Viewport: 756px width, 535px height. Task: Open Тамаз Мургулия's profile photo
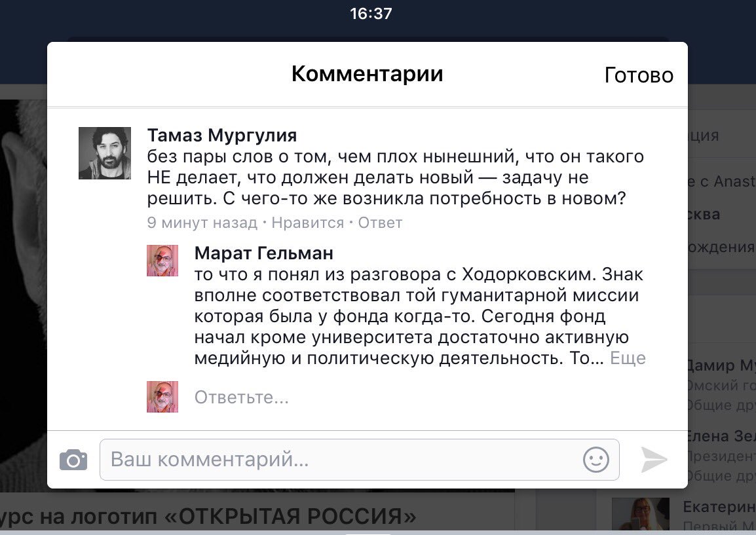[105, 153]
